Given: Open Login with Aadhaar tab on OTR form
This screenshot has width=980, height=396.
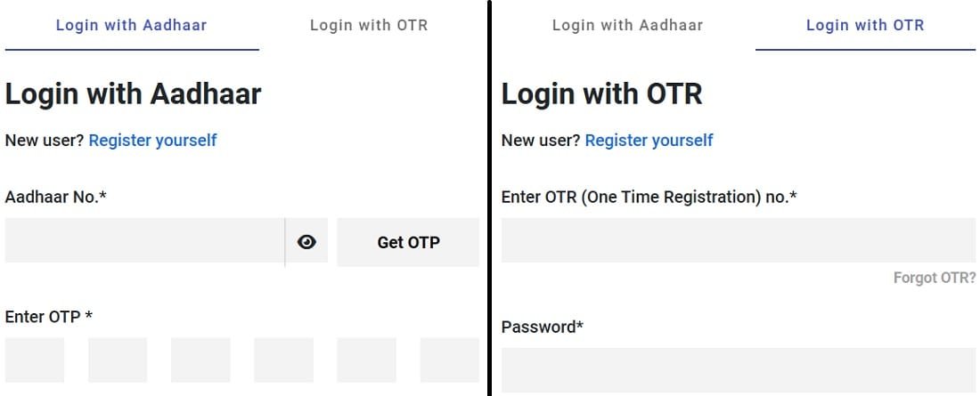Looking at the screenshot, I should coord(627,25).
